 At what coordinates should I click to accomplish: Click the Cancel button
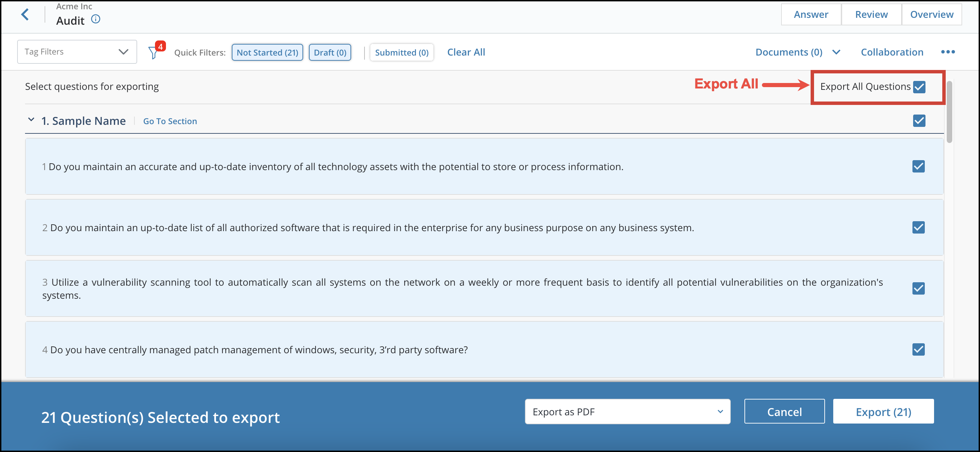(x=785, y=412)
